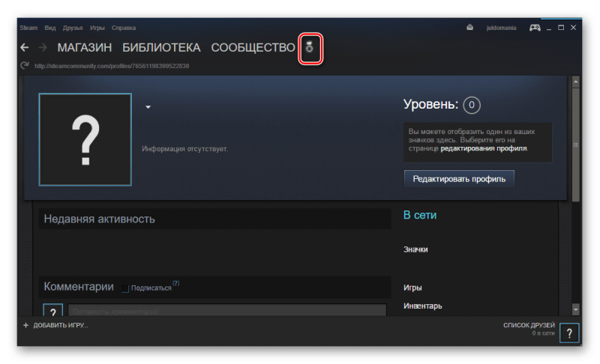Screen dimensions: 600x364
Task: Follow the редактирования профиля link
Action: tap(484, 148)
